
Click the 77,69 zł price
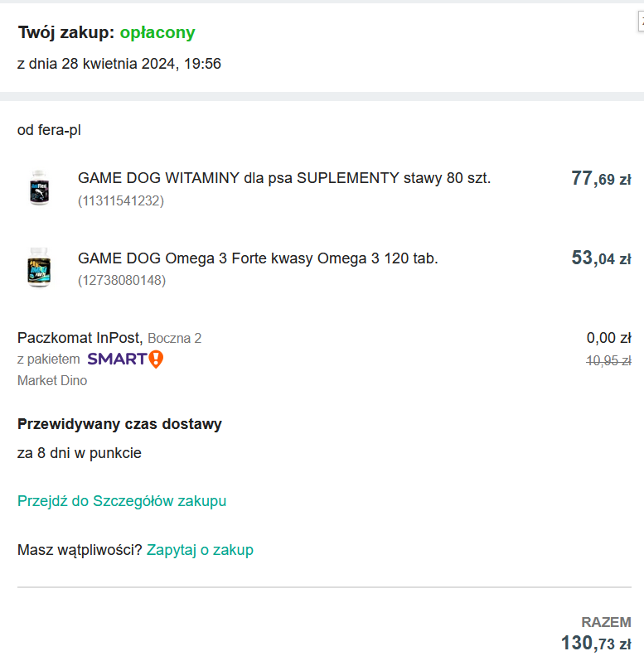pos(601,179)
